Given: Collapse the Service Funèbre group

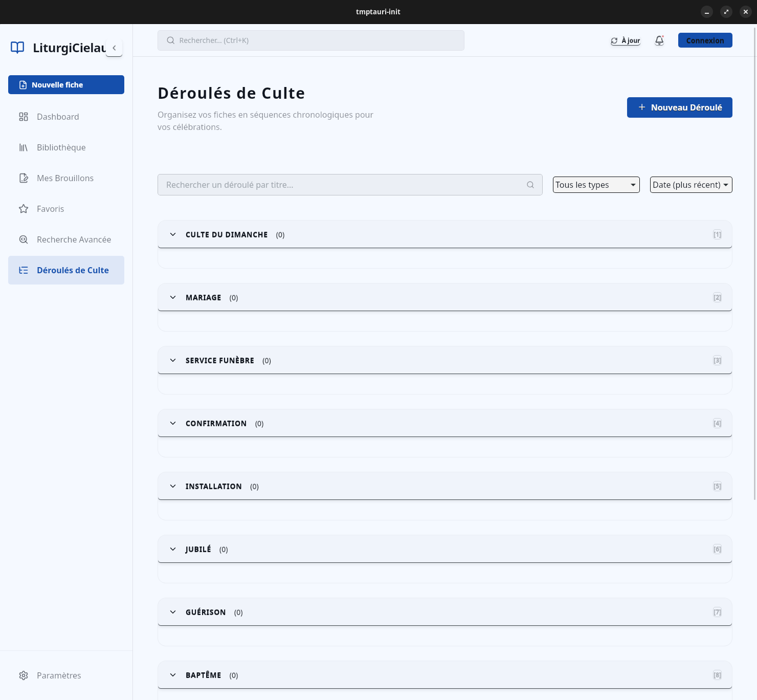Looking at the screenshot, I should pos(173,360).
